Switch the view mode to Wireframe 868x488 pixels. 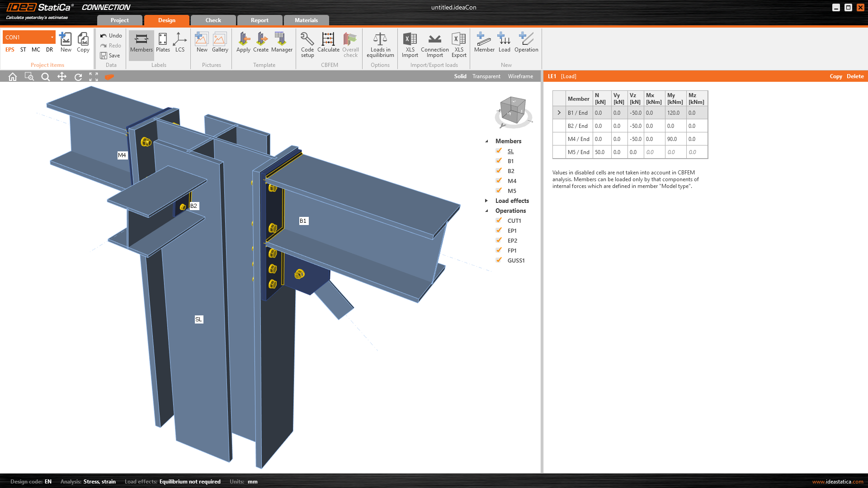click(x=520, y=76)
